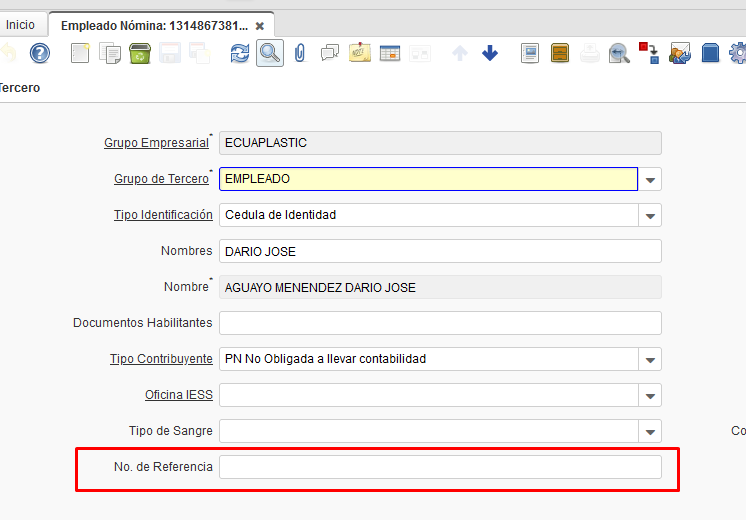This screenshot has width=746, height=520.
Task: Open the Tipo Identificación dropdown list
Action: coord(651,216)
